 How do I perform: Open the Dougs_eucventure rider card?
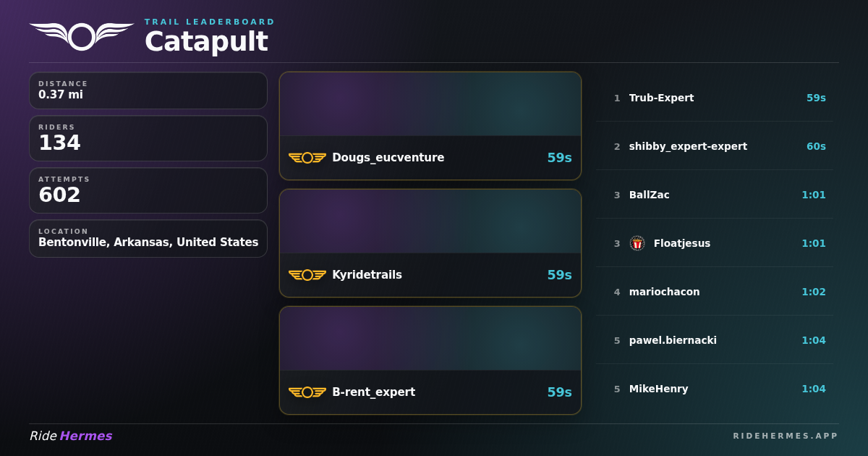point(430,126)
